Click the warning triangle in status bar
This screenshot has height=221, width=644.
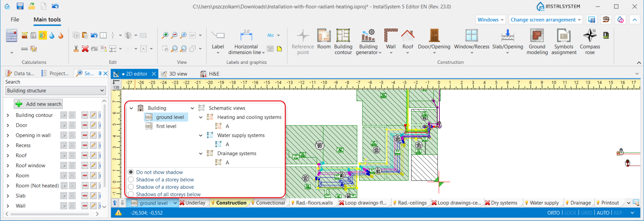coord(118,213)
